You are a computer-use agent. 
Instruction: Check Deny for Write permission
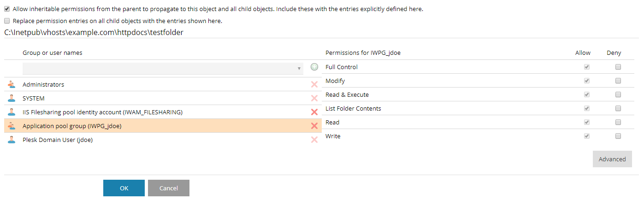click(618, 136)
